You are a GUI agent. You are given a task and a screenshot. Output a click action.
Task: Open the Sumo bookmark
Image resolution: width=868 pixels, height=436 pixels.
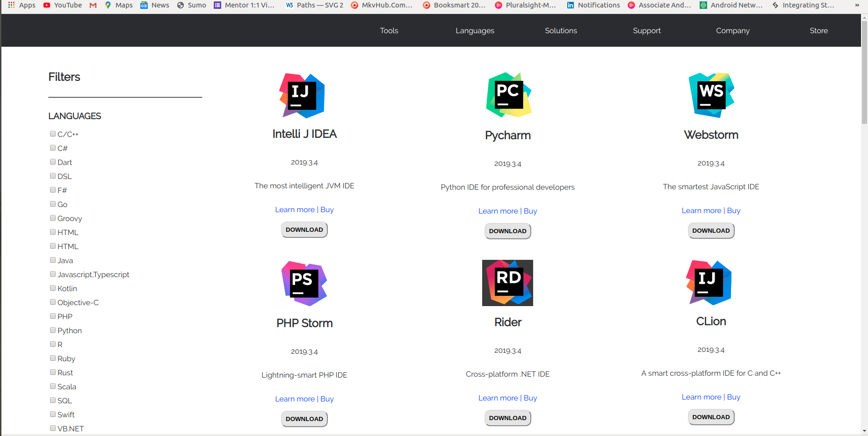click(192, 5)
